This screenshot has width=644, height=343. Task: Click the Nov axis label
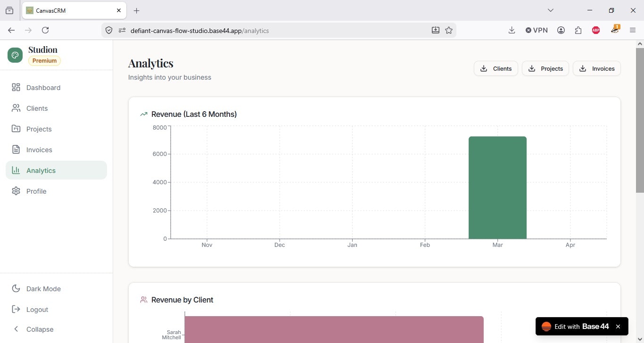207,245
